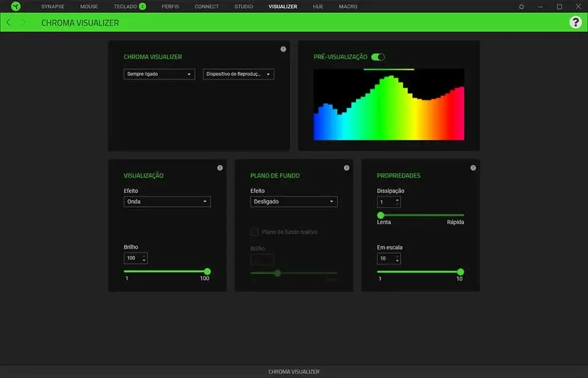Open the Dispositivo de Reprodução dropdown
588x378 pixels.
238,74
